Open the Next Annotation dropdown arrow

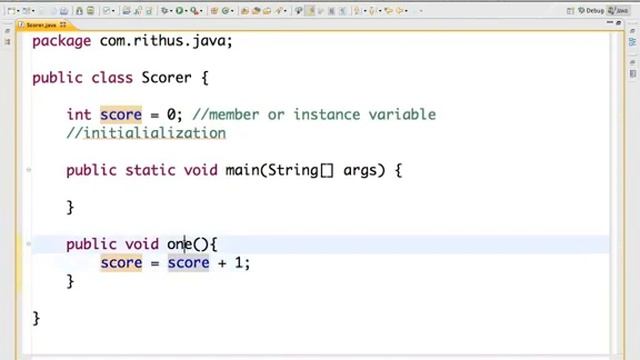click(x=365, y=11)
